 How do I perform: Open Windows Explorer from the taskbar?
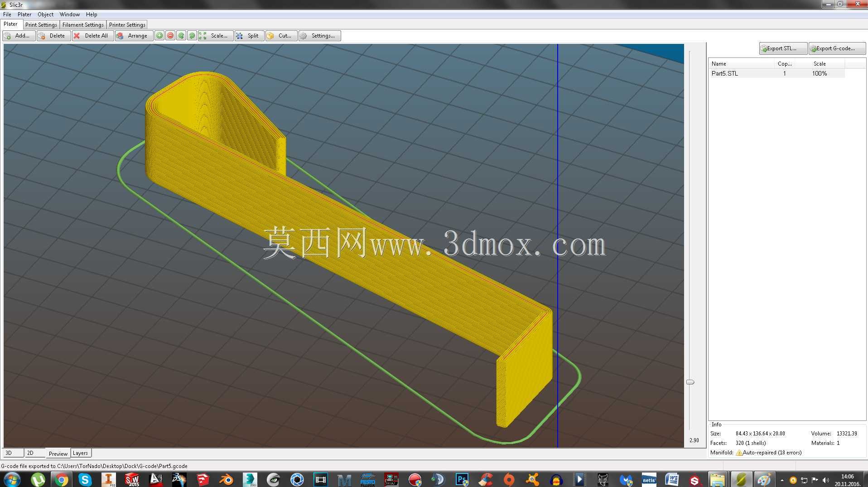point(717,480)
